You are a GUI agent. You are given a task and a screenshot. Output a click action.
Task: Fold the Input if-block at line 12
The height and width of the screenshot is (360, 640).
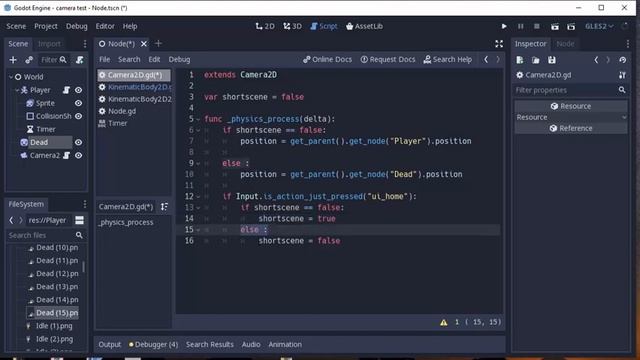click(x=198, y=196)
